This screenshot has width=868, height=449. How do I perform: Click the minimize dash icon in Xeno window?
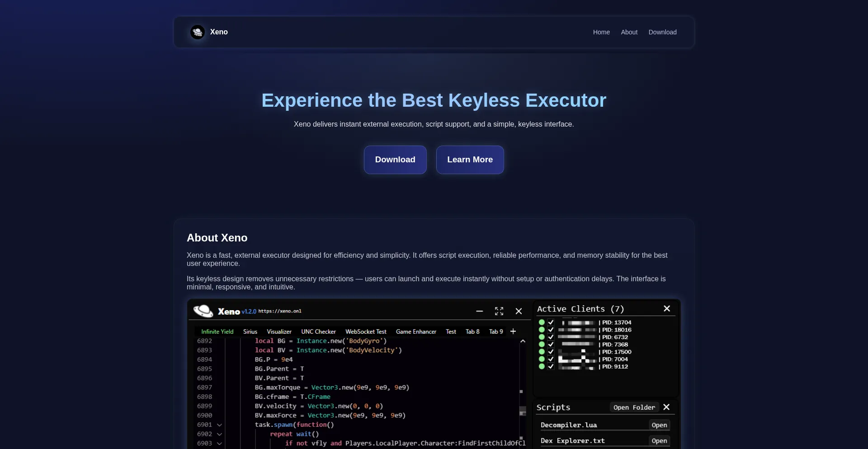[x=479, y=311]
